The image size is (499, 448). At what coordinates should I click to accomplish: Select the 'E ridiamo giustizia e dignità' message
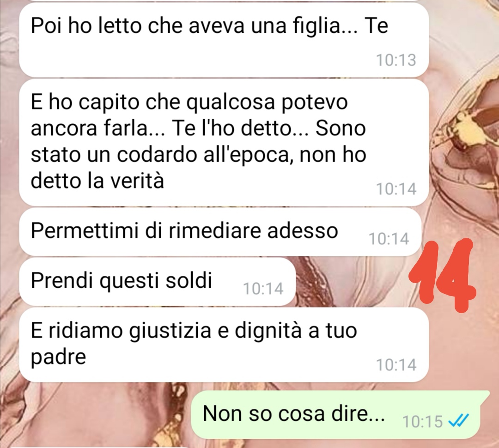(224, 345)
